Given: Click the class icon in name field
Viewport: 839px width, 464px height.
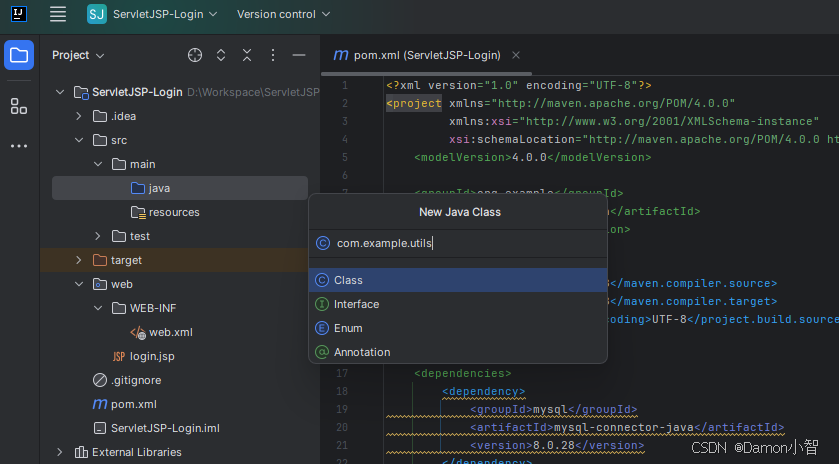Looking at the screenshot, I should click(x=323, y=243).
